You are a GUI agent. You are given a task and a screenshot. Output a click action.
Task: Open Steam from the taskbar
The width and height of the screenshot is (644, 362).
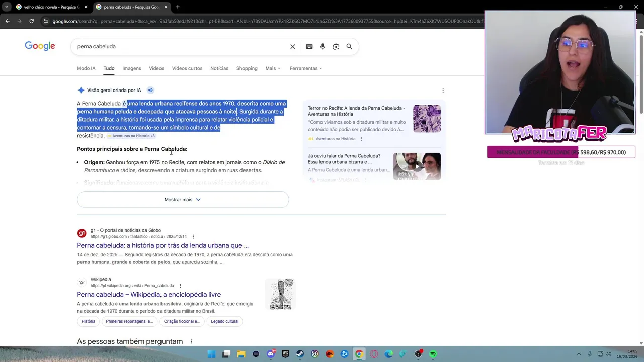300,354
